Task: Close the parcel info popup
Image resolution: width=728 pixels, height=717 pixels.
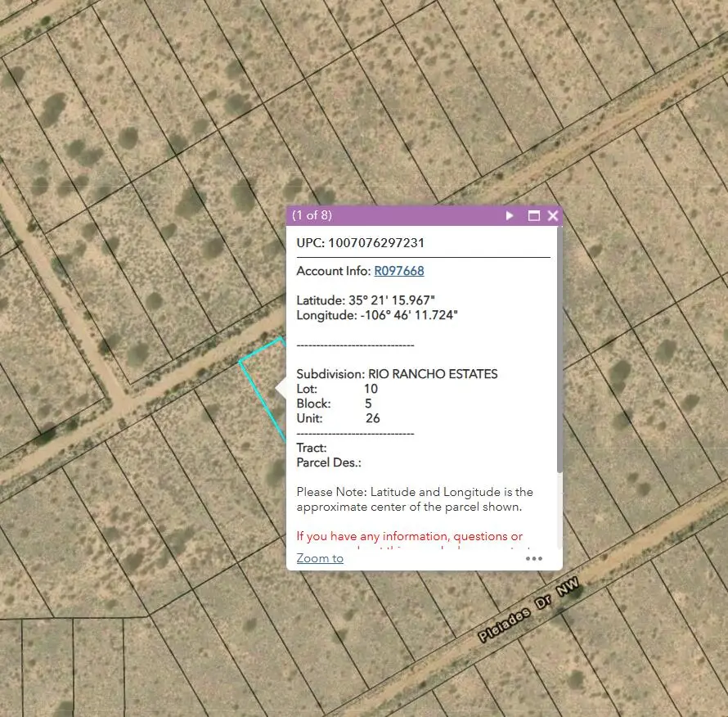Action: [552, 215]
